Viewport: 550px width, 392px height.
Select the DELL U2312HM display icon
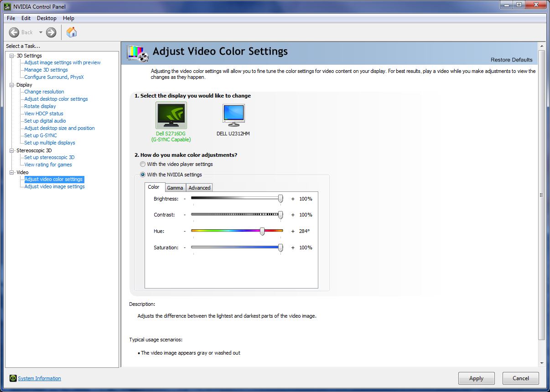pos(233,115)
